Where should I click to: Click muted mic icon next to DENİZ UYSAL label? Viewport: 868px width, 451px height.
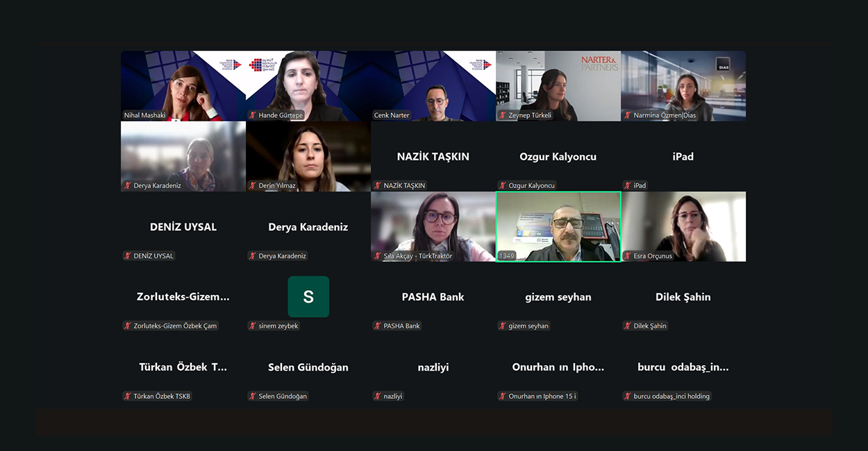[128, 255]
